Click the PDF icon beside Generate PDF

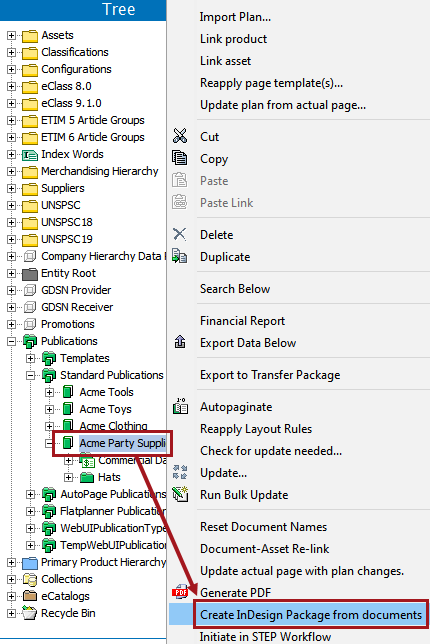(180, 592)
